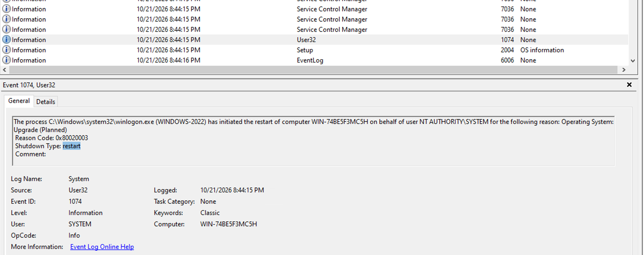Switch to the General tab
This screenshot has height=255, width=644.
(x=19, y=101)
